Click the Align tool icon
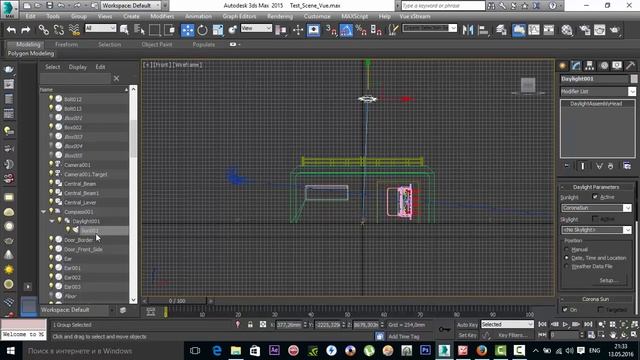640x360 pixels. coord(483,30)
